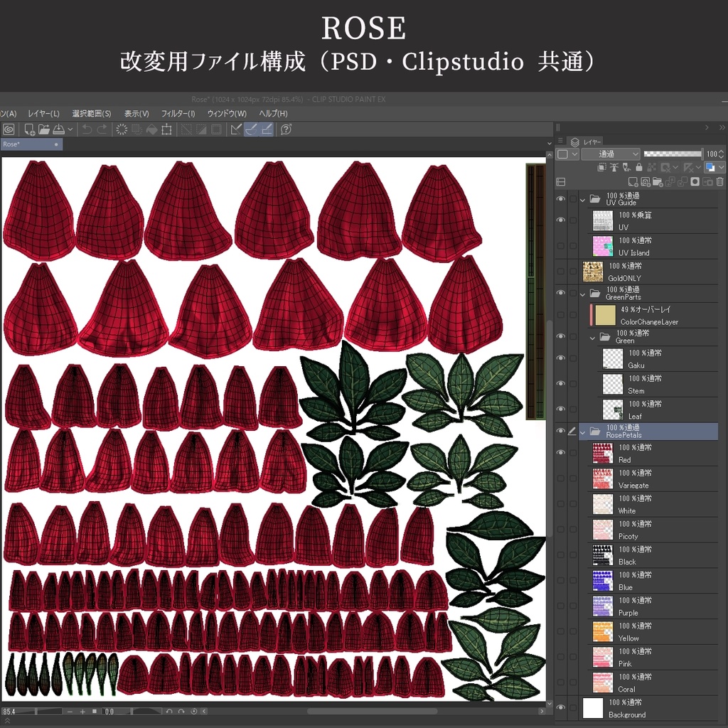Image resolution: width=728 pixels, height=728 pixels.
Task: Create a new raster layer in the Layer palette
Action: 633,182
